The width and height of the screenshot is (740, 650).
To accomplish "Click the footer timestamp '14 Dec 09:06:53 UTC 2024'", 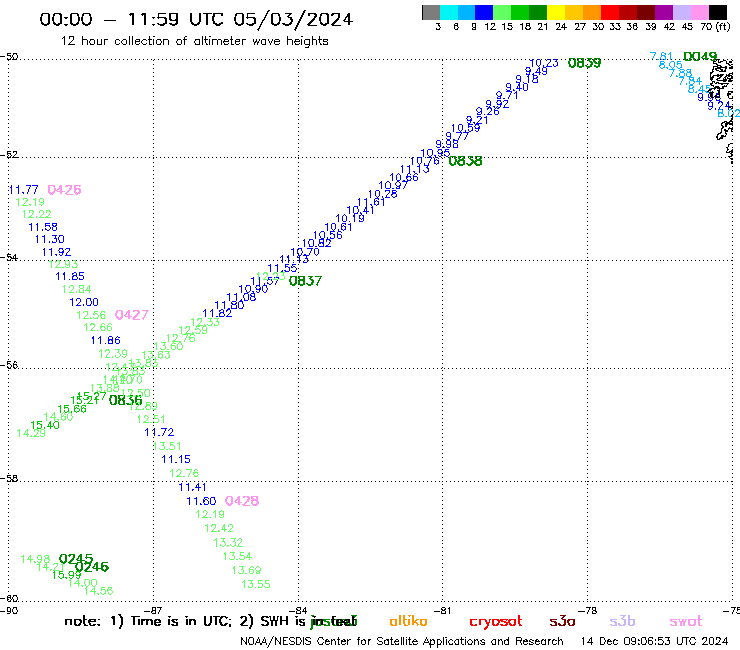I will click(x=654, y=642).
